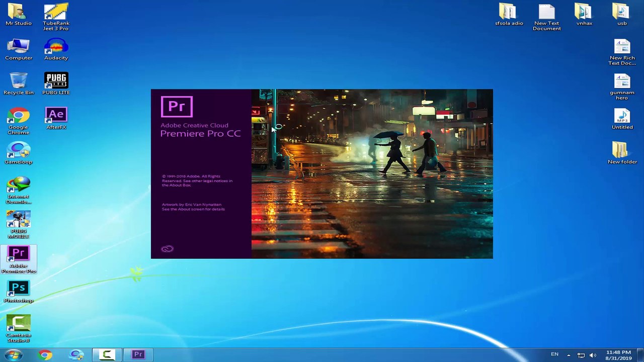Select the Untitled MP3 file
644x362 pixels.
pos(622,119)
